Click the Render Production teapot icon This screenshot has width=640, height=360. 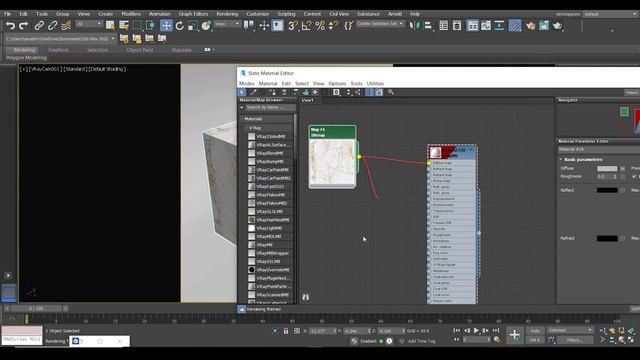coord(557,26)
